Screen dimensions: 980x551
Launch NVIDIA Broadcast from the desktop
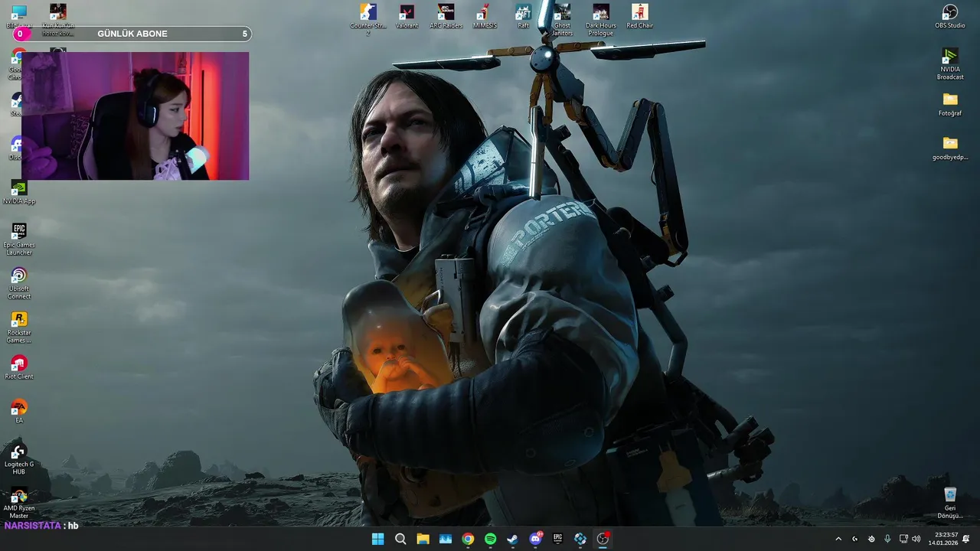tap(950, 64)
